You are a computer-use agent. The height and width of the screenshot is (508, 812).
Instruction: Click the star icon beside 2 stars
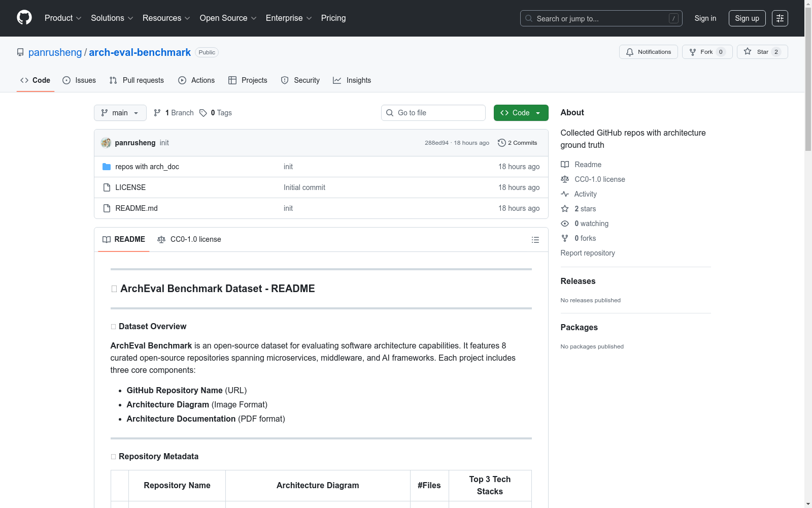point(565,209)
